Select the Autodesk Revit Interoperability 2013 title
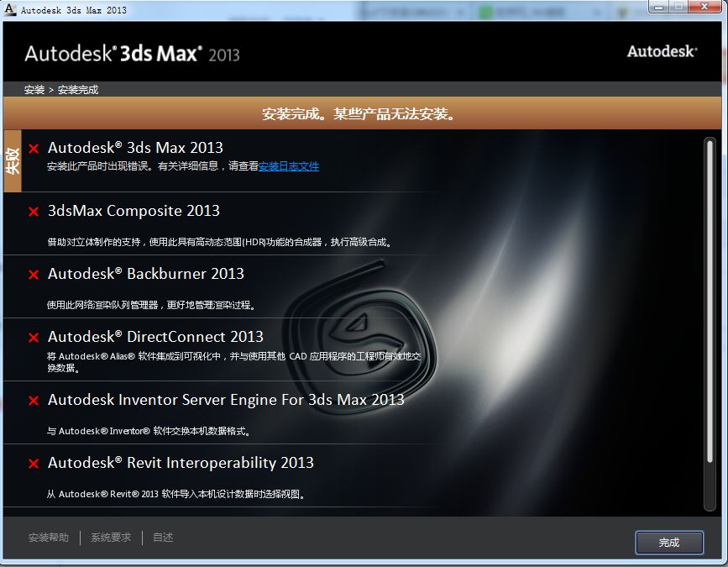728x567 pixels. tap(181, 463)
